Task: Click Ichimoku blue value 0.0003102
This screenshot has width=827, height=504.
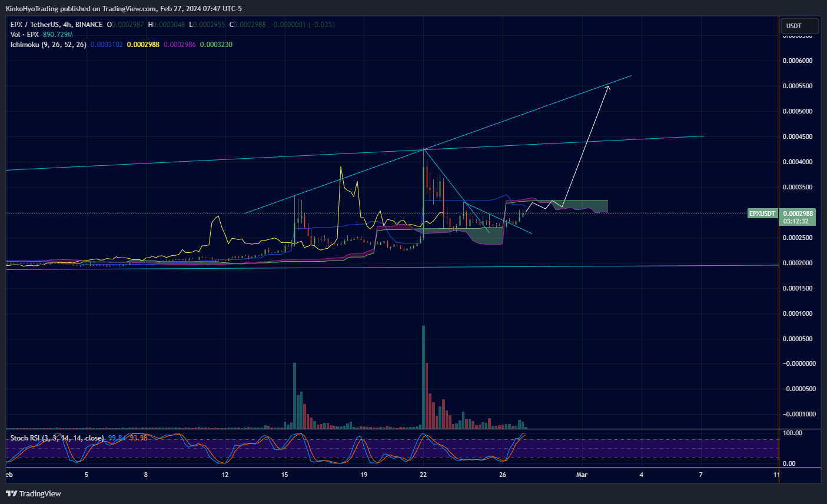Action: click(107, 45)
